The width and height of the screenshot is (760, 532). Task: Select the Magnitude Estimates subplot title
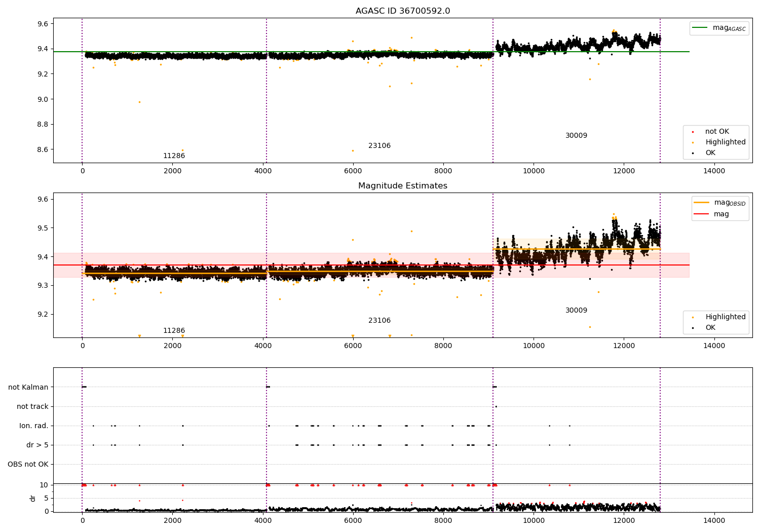tap(402, 186)
